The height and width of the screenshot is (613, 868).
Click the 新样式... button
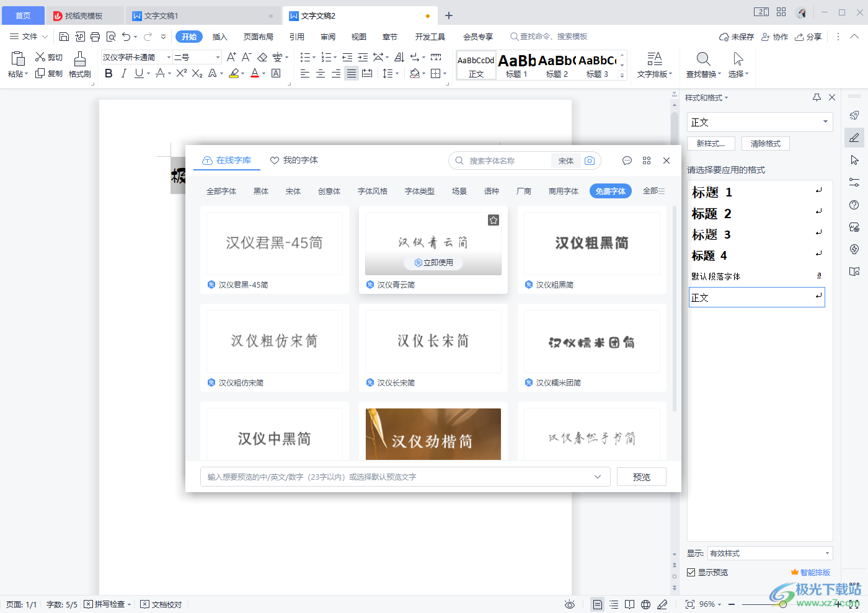pyautogui.click(x=711, y=143)
